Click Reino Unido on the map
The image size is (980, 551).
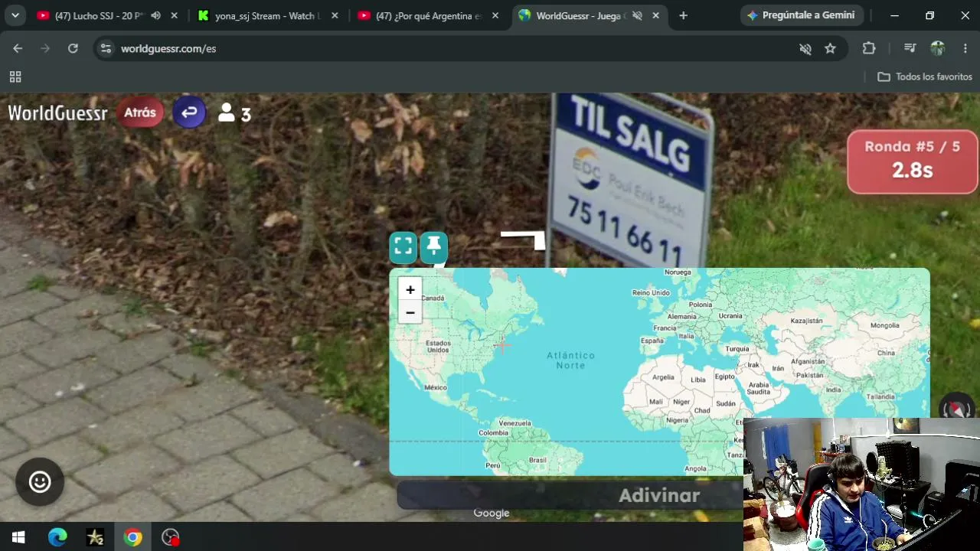(651, 292)
